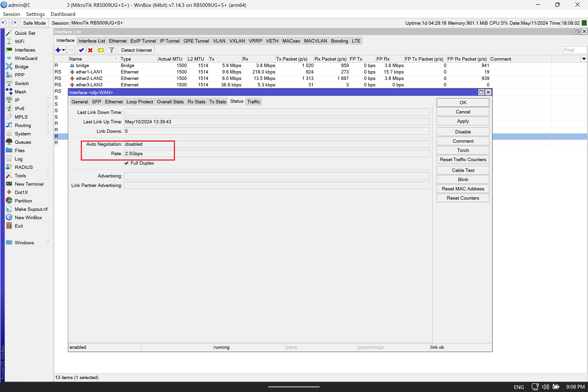Click the battery icon in the system tray
588x392 pixels.
point(556,387)
